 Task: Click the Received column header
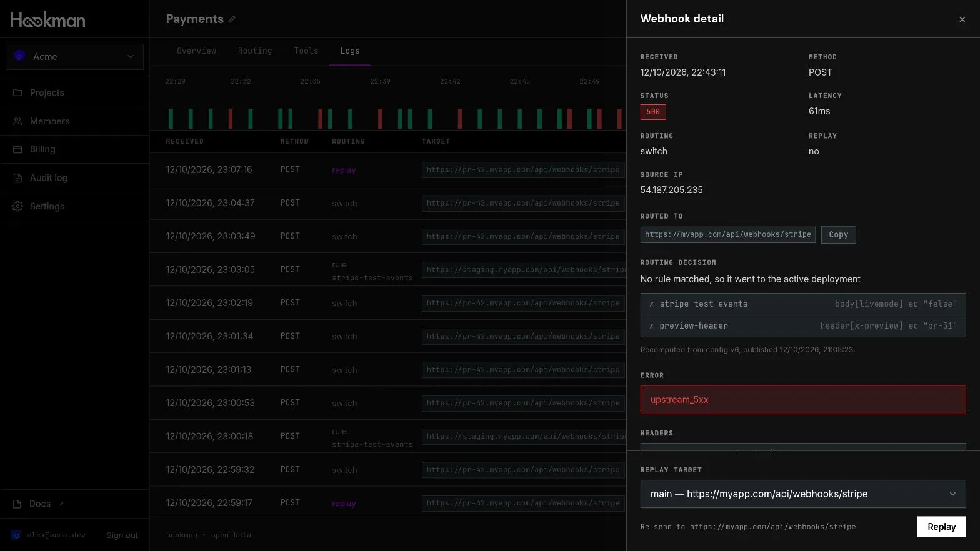[184, 141]
